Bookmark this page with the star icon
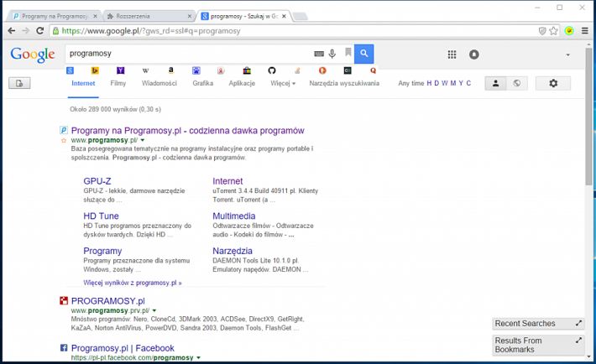Viewport: 596px width, 364px height. coord(553,31)
